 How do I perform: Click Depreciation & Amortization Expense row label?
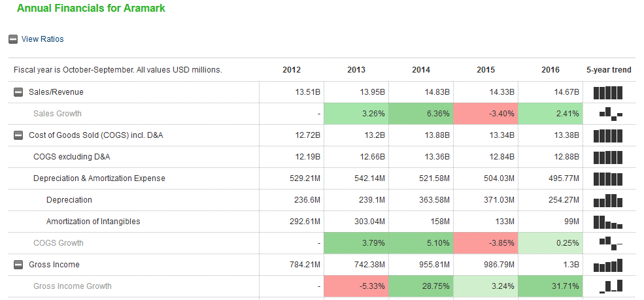[x=99, y=178]
